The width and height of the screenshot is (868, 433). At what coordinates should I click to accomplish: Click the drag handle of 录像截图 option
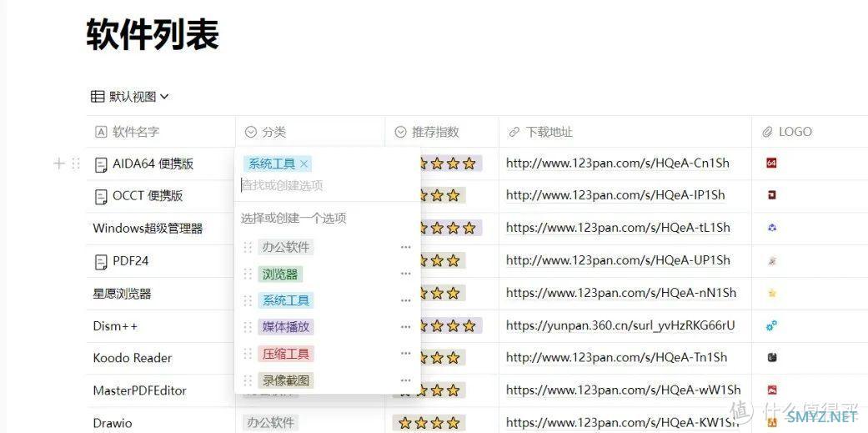coord(248,380)
